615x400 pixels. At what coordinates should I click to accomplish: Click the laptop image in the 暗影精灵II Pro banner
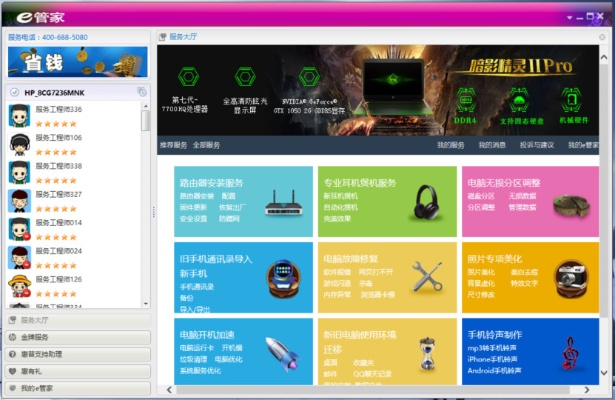(x=393, y=88)
